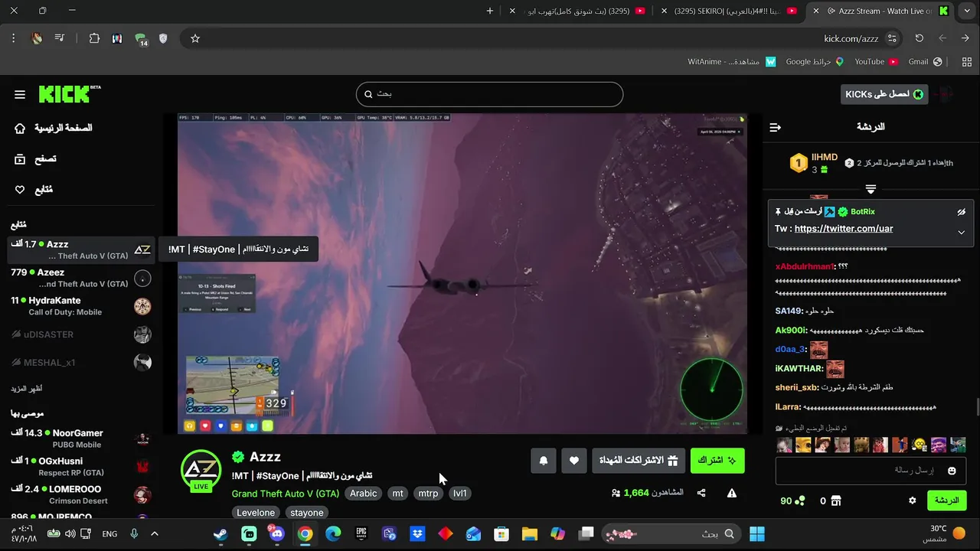
Task: Expand the gift leaderboard handle
Action: (871, 188)
